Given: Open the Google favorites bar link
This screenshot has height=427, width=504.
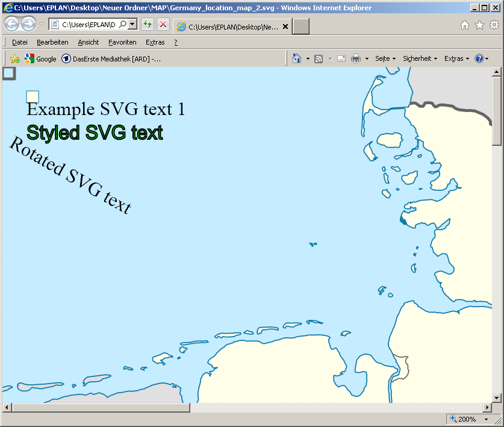Looking at the screenshot, I should [40, 59].
